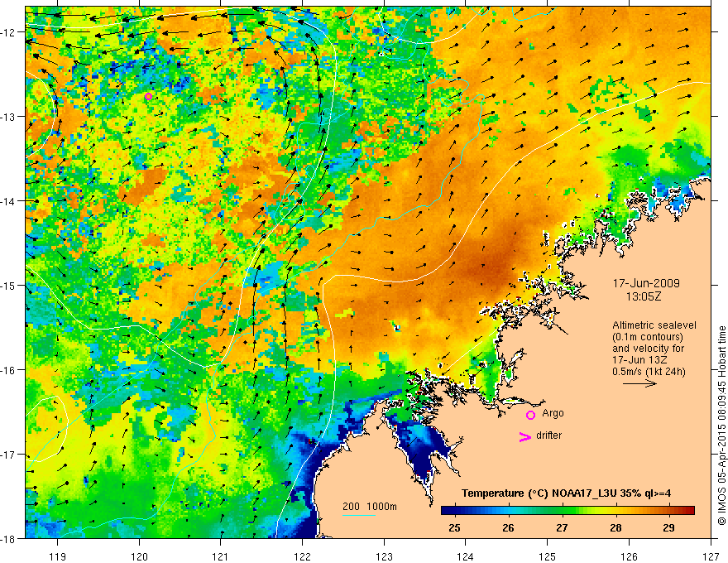Click color bar value 29
This screenshot has width=728, height=563.
[x=669, y=527]
